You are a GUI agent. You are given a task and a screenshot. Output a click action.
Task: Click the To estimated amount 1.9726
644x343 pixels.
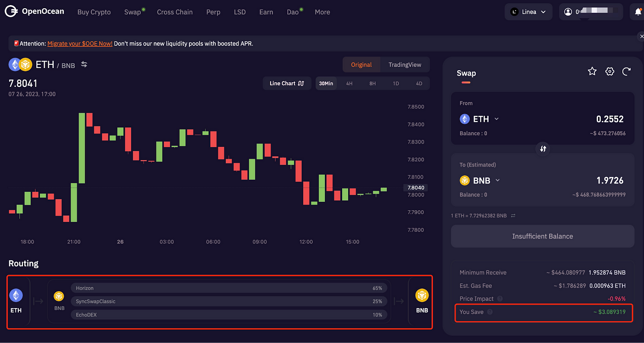coord(610,181)
